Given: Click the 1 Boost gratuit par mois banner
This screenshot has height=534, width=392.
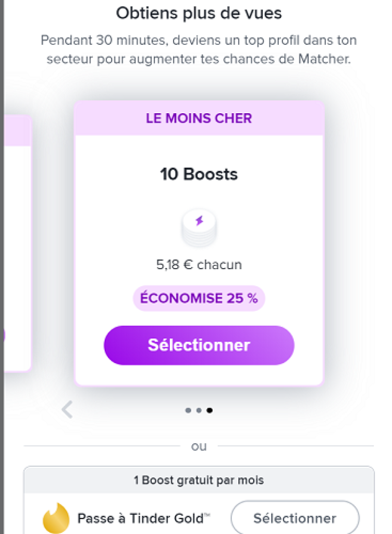Looking at the screenshot, I should (199, 480).
